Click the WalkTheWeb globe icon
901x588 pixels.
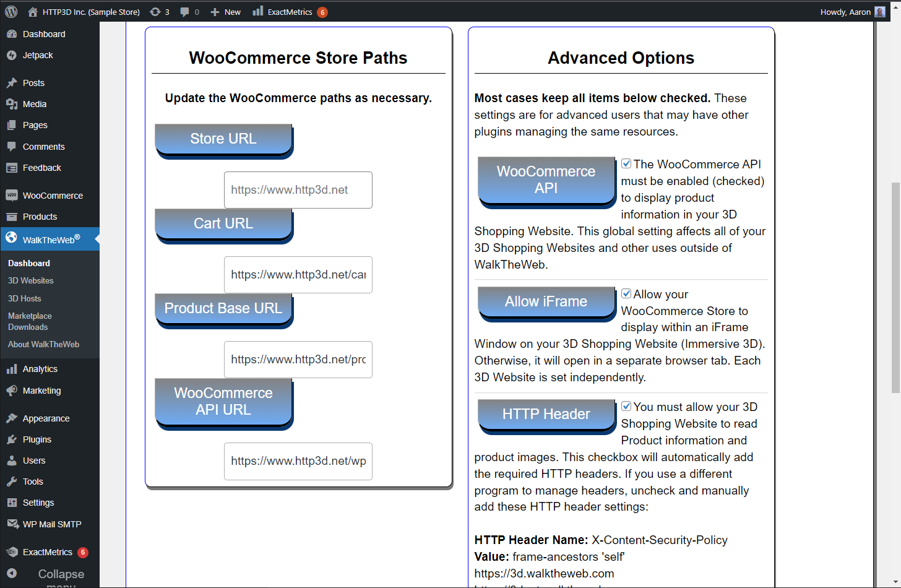(12, 237)
